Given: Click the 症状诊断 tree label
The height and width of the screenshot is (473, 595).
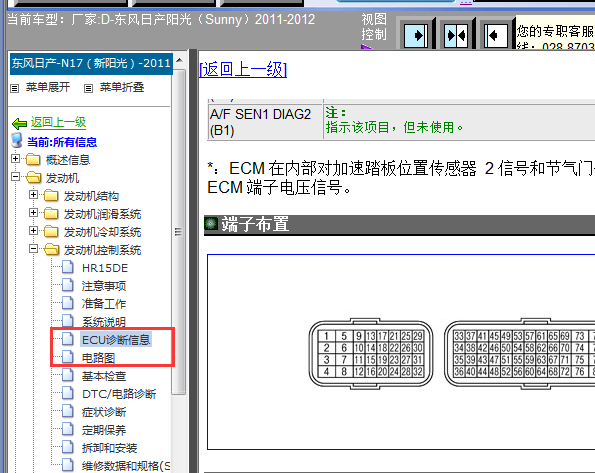Looking at the screenshot, I should (x=104, y=412).
